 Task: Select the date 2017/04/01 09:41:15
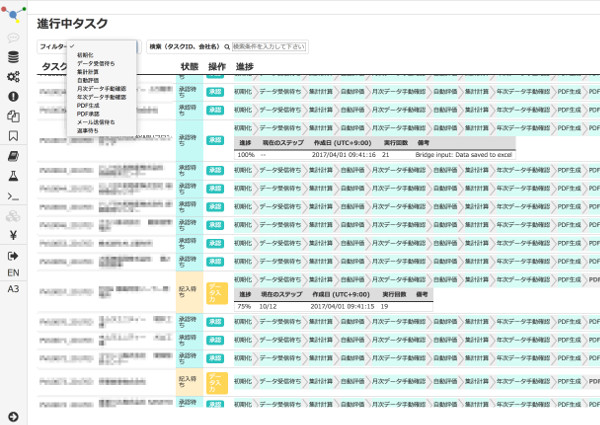[342, 306]
